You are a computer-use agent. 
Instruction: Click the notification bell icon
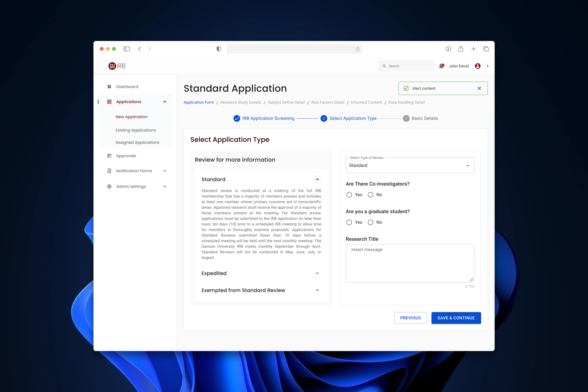coord(441,66)
